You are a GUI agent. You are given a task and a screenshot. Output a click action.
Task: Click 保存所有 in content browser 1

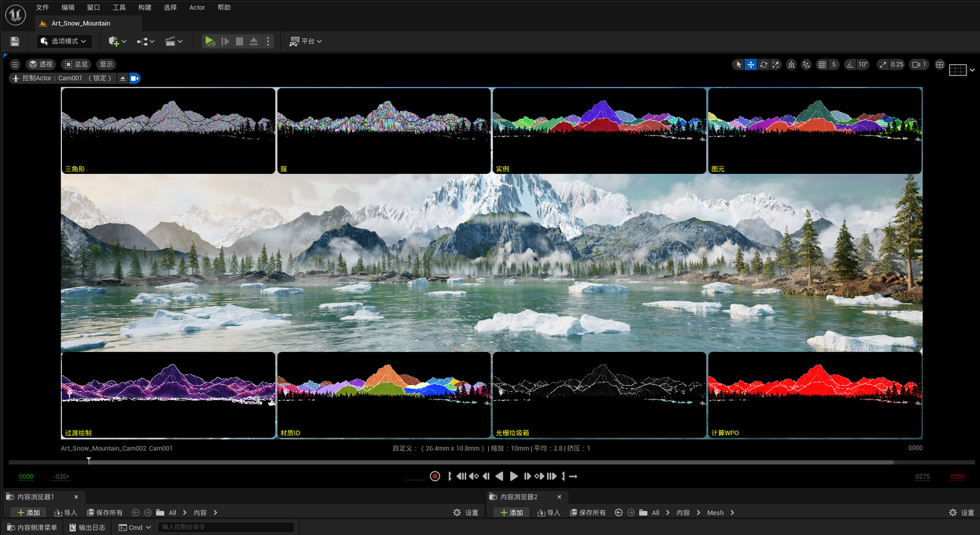click(x=105, y=512)
